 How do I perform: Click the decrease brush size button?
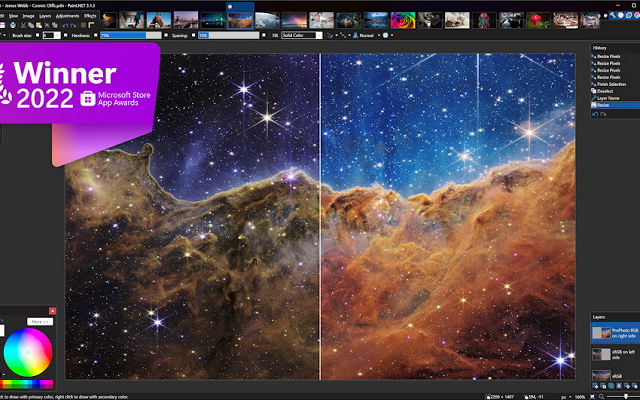tap(38, 35)
